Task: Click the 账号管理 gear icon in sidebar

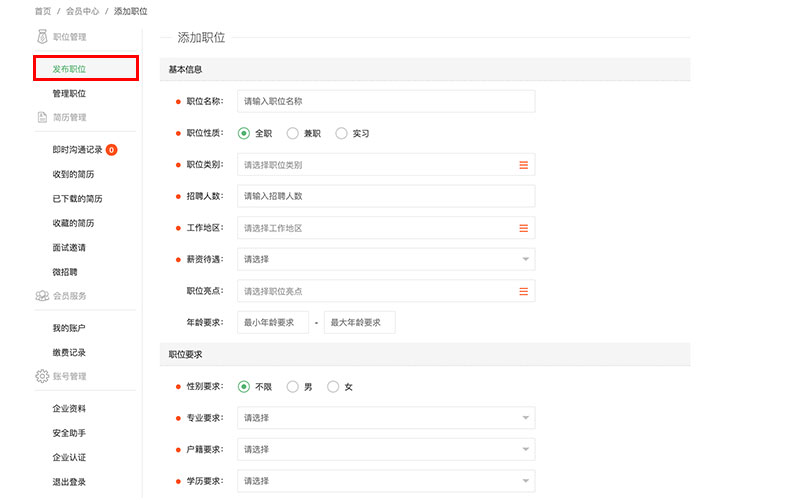Action: (41, 376)
